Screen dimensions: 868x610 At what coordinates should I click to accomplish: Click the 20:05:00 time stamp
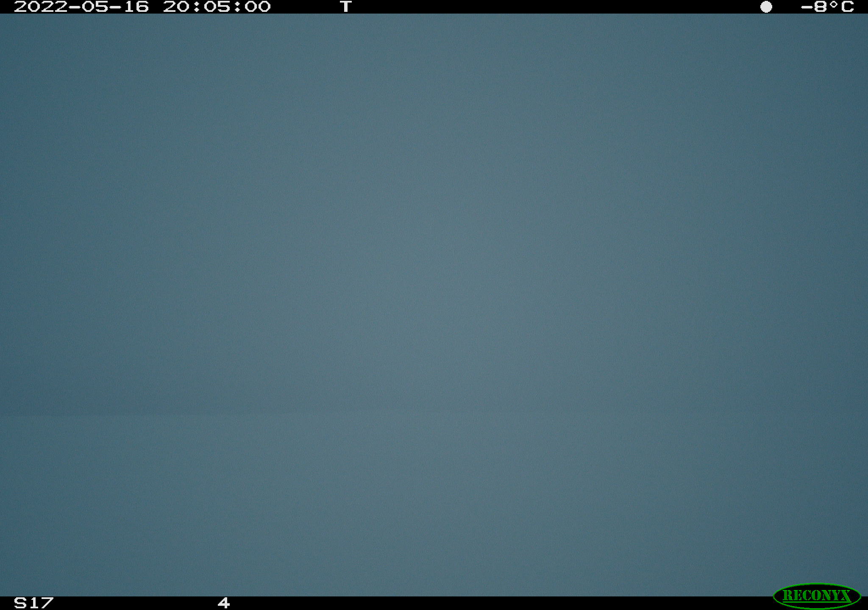217,6
